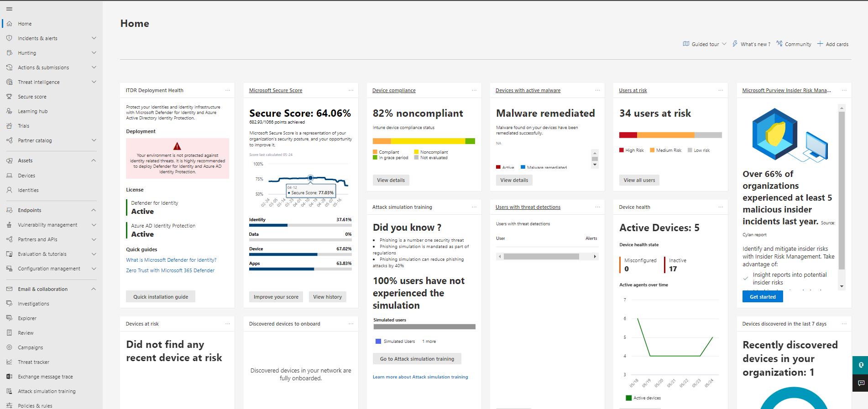Screen dimensions: 868x409
Task: Open the help headset icon at right edge
Action: tap(861, 365)
